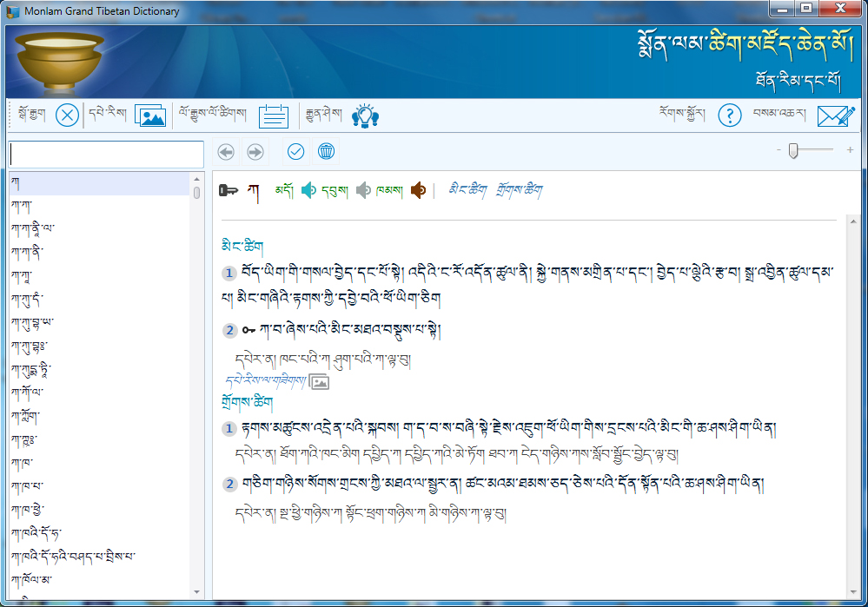Click the small key icon in definition 2

248,330
